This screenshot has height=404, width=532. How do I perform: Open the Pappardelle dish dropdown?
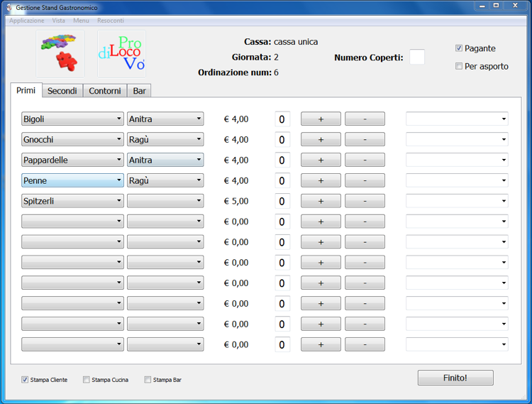pos(72,160)
